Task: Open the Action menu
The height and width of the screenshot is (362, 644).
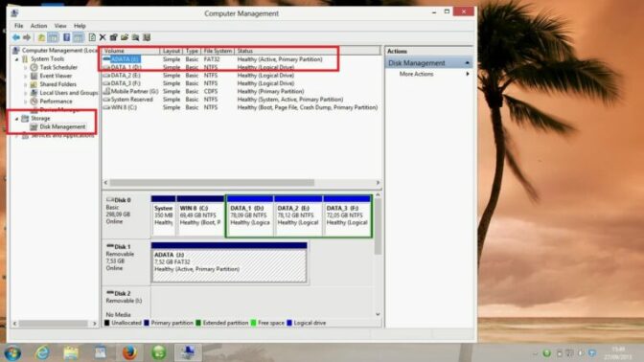Action: coord(38,26)
